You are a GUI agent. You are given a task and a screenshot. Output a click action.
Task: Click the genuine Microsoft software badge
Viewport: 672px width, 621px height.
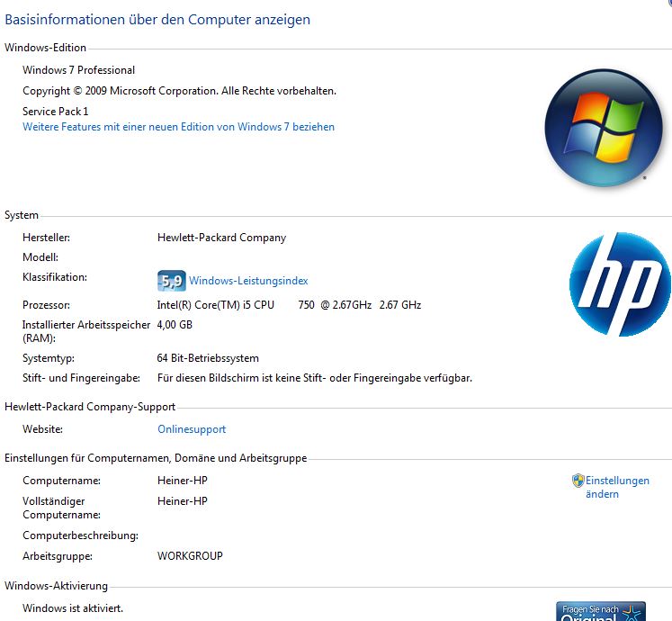601,611
